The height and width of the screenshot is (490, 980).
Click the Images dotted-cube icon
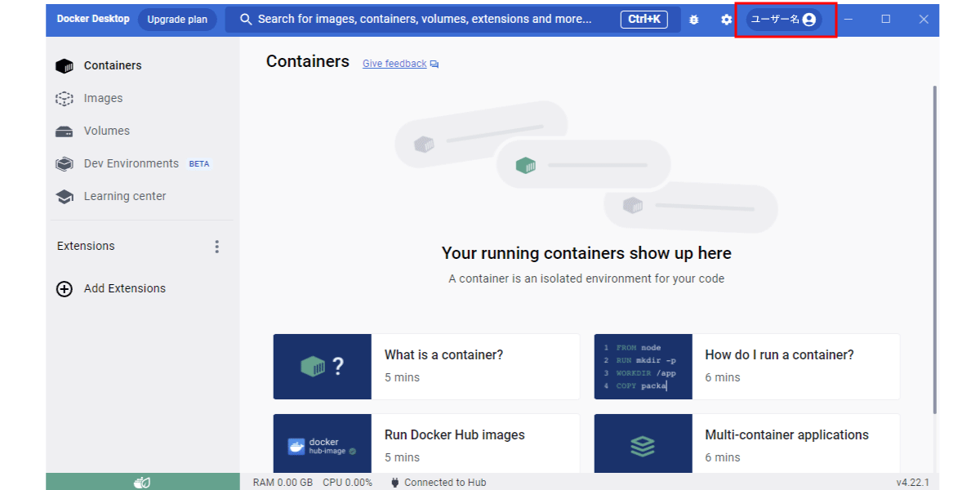point(65,99)
